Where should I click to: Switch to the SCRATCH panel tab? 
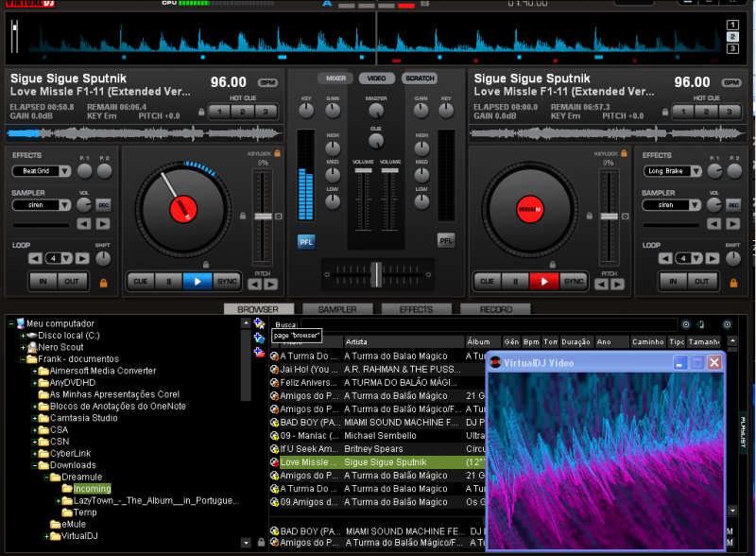pyautogui.click(x=420, y=78)
